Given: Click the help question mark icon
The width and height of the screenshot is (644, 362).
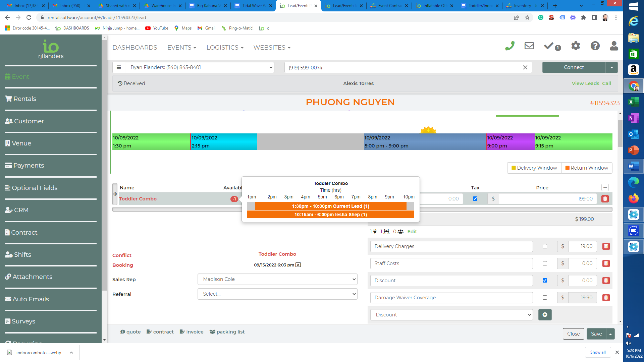Looking at the screenshot, I should point(595,46).
